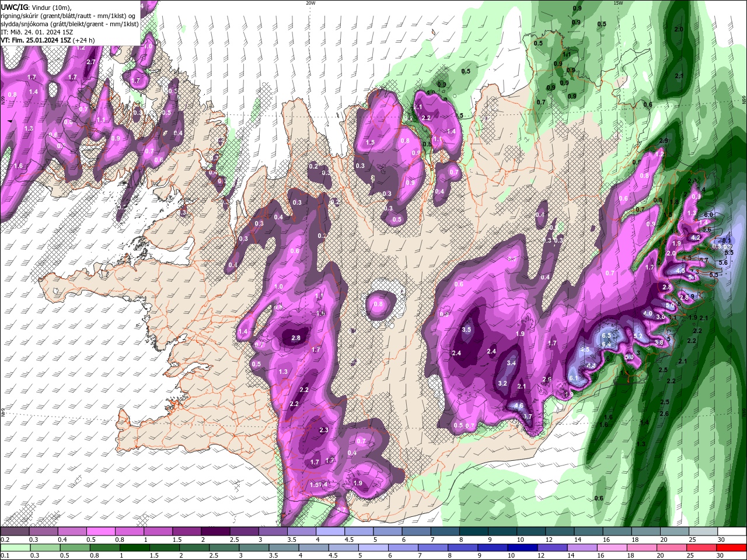
Task: Click the '2.7' snowfall value on the map
Action: click(90, 61)
